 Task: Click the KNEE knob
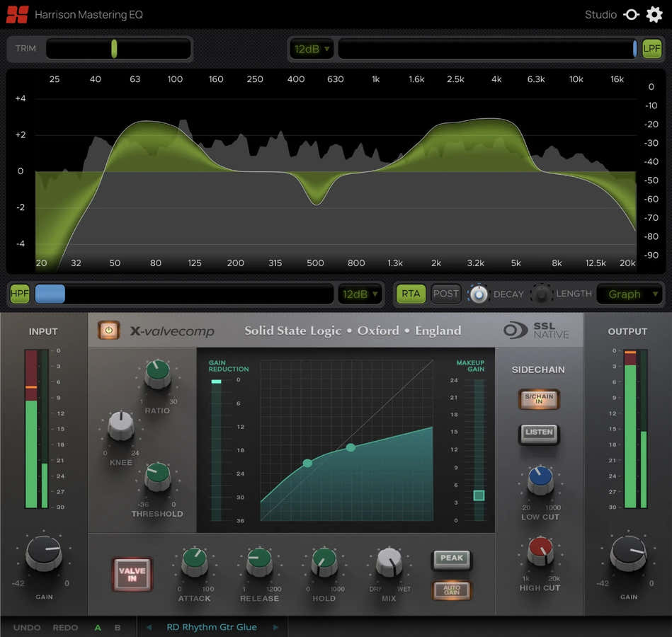click(x=121, y=426)
